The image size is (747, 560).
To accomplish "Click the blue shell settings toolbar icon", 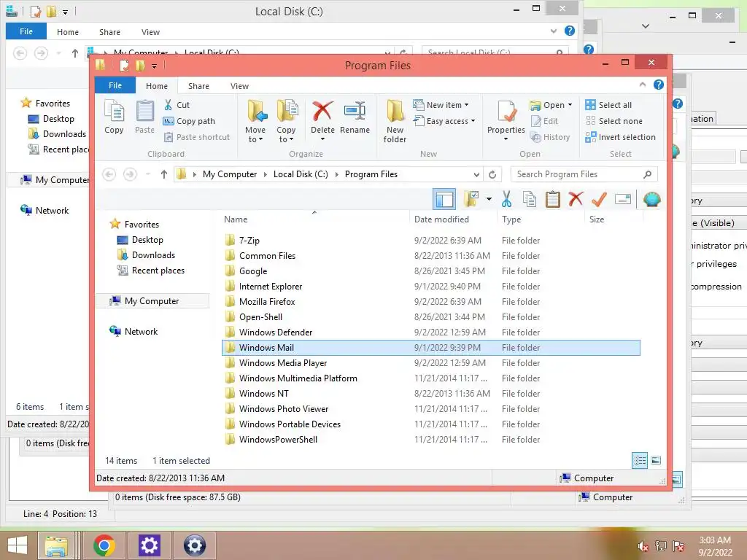I will pyautogui.click(x=651, y=199).
